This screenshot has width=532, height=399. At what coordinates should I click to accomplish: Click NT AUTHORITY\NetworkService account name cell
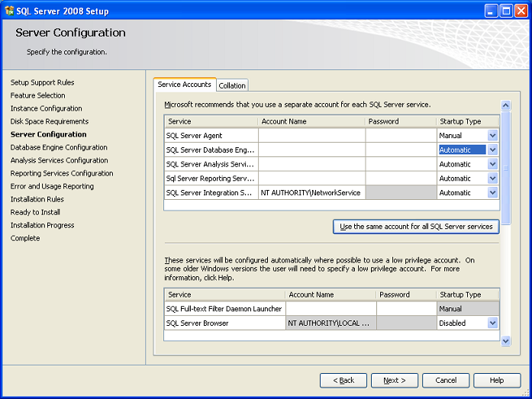[312, 192]
